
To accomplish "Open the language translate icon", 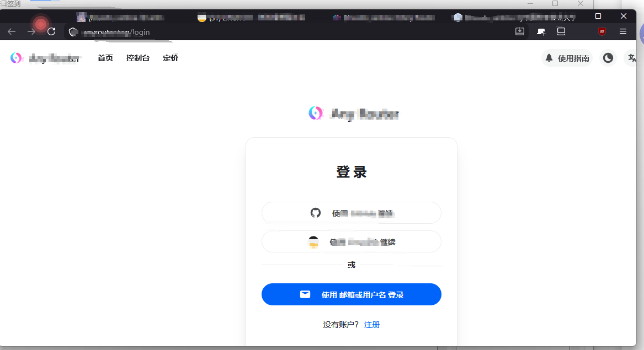I will 632,58.
